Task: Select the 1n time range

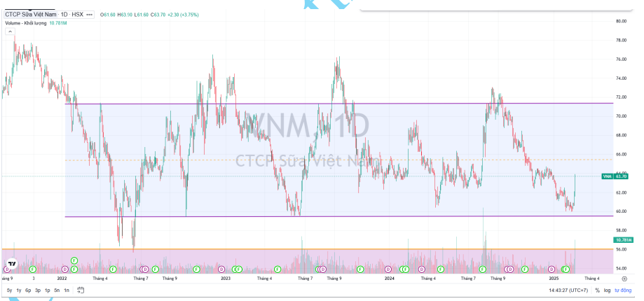Action: pyautogui.click(x=66, y=290)
